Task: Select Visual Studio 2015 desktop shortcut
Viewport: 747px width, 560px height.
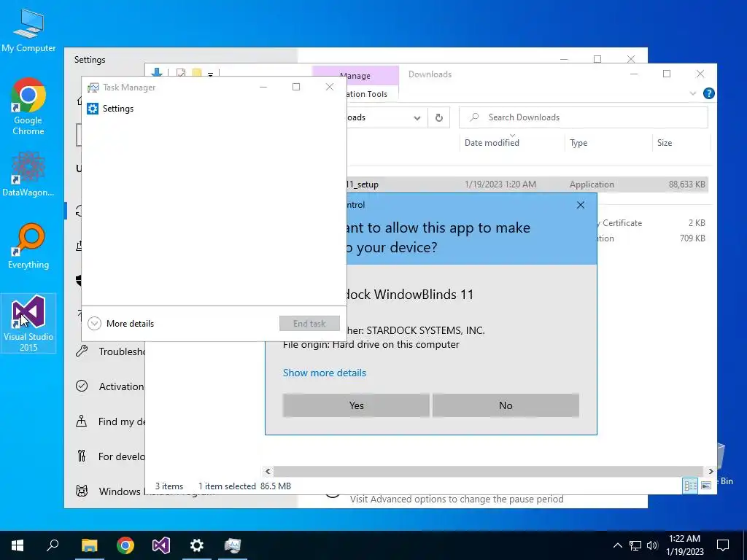Action: (x=28, y=323)
